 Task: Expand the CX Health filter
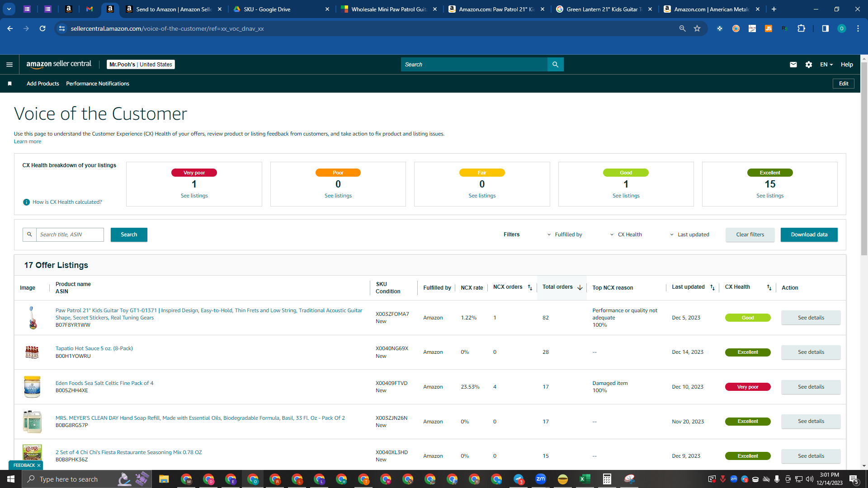(626, 235)
